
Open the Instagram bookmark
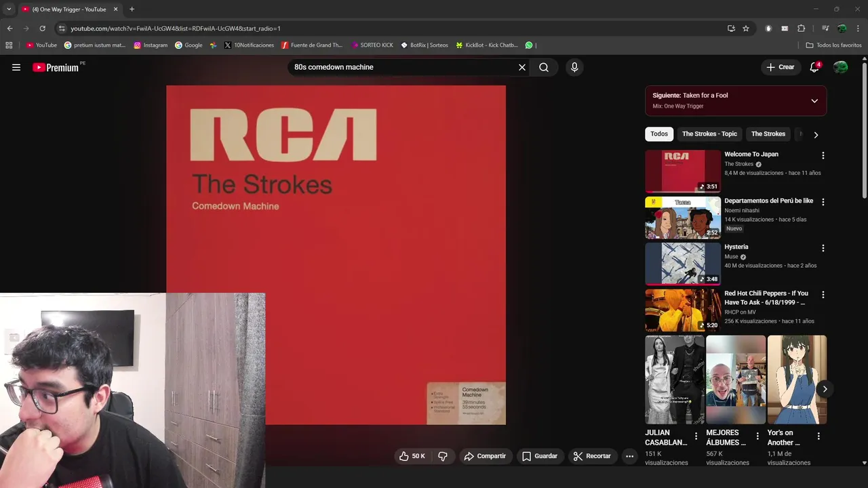click(151, 45)
